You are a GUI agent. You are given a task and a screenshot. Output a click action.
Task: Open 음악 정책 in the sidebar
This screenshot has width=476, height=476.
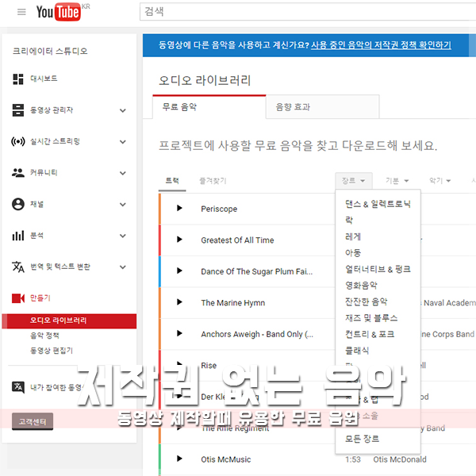pos(44,336)
